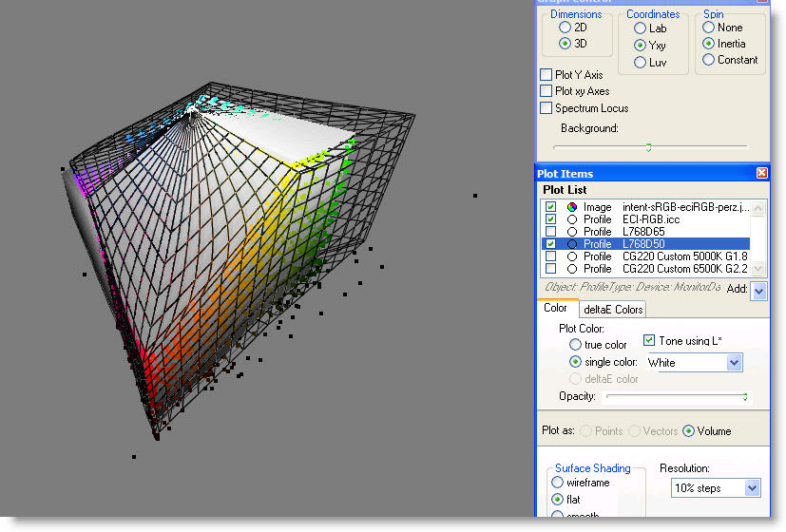Select Lab coordinates radio button
786x532 pixels.
click(x=641, y=28)
